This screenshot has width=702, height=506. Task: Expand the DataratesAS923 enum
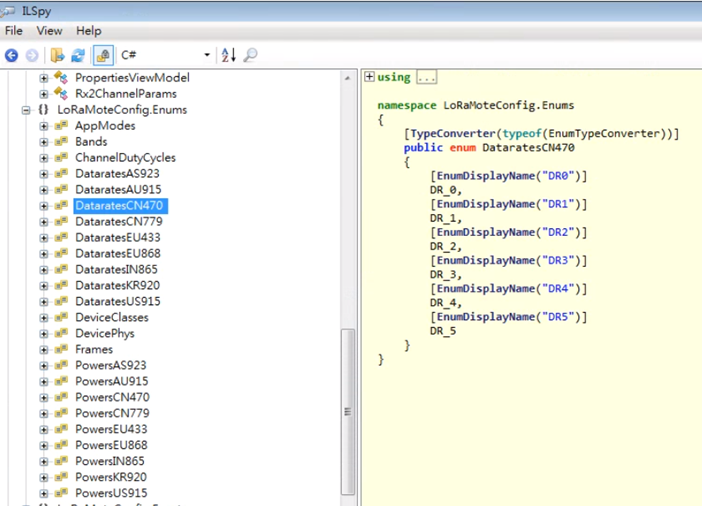click(x=44, y=174)
